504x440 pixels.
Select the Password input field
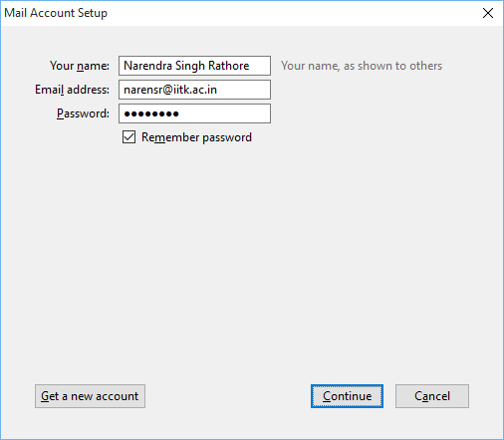[194, 113]
